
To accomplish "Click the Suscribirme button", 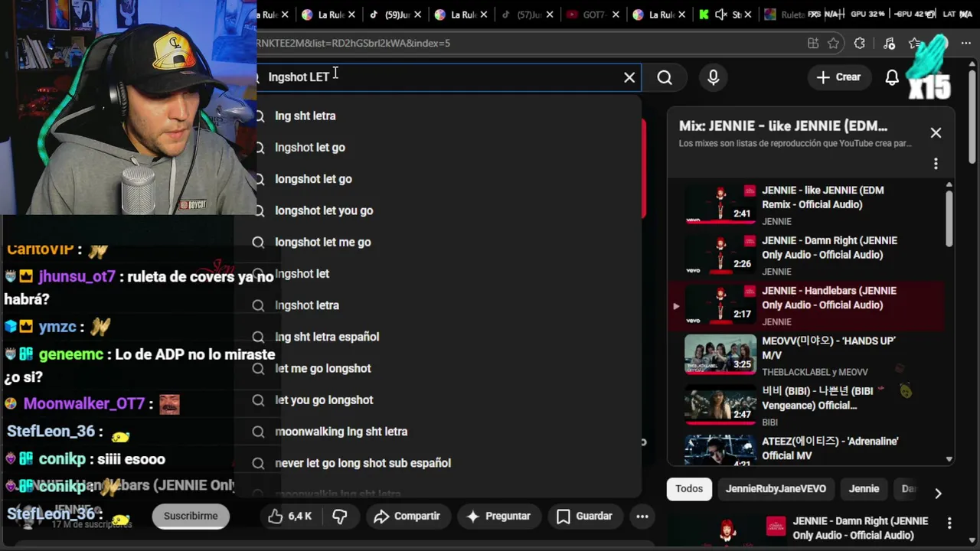I will coord(191,517).
